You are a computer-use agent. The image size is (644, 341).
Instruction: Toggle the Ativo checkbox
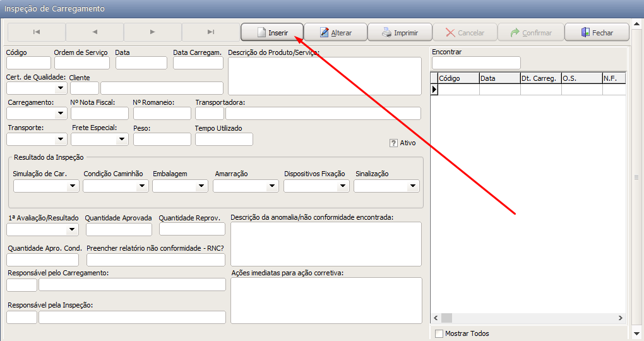click(x=393, y=143)
